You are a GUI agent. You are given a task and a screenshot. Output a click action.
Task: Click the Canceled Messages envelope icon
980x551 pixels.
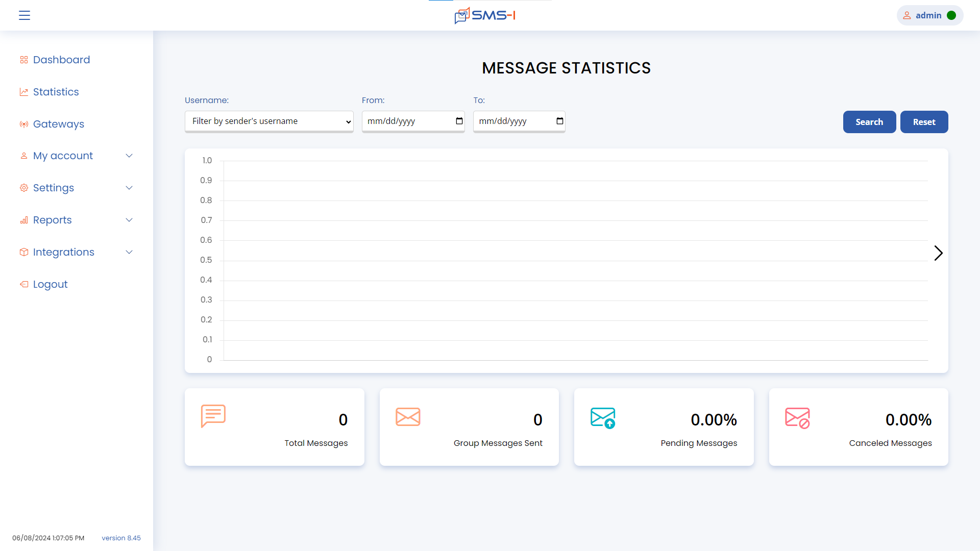point(797,418)
